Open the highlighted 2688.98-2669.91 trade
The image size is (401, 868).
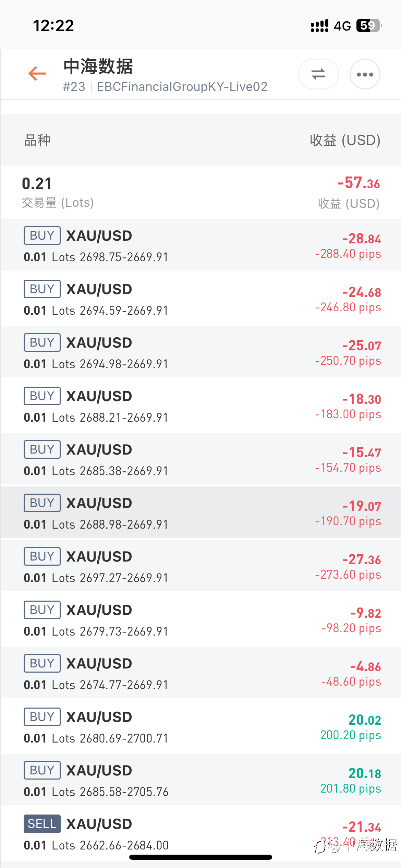coord(200,513)
